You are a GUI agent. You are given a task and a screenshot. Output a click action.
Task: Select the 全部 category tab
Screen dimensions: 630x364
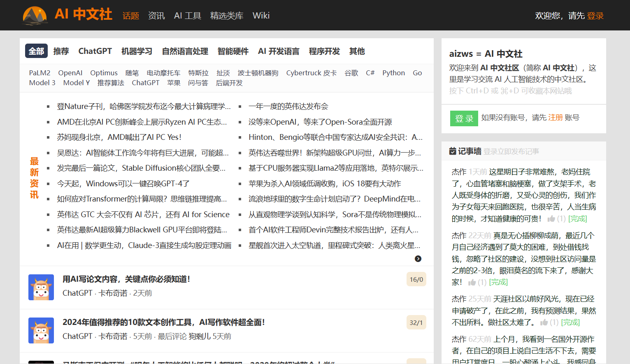click(x=36, y=51)
